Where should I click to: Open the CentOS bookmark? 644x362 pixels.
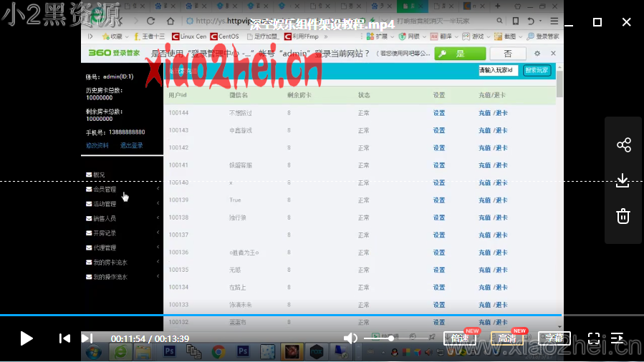[x=225, y=36]
